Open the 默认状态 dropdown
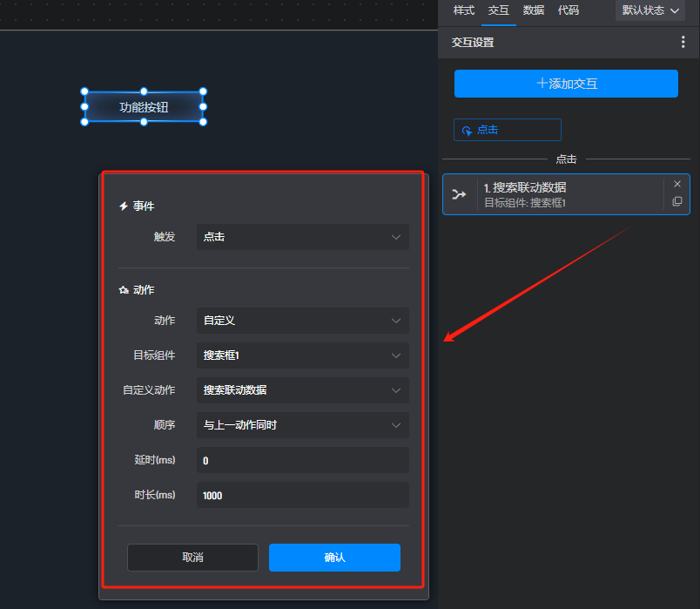Viewport: 700px width, 609px height. tap(650, 10)
